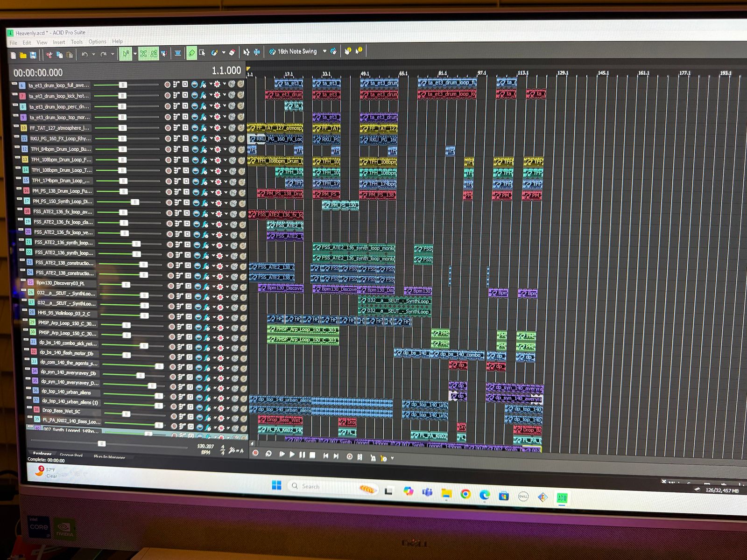The image size is (747, 560).
Task: Click the Save project icon
Action: (x=33, y=56)
